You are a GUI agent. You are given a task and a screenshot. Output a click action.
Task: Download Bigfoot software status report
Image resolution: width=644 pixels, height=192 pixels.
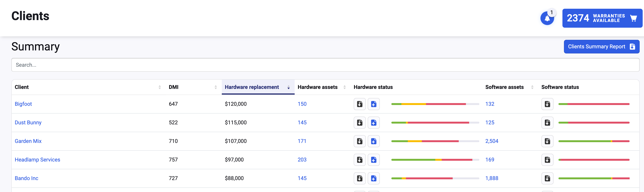point(547,104)
